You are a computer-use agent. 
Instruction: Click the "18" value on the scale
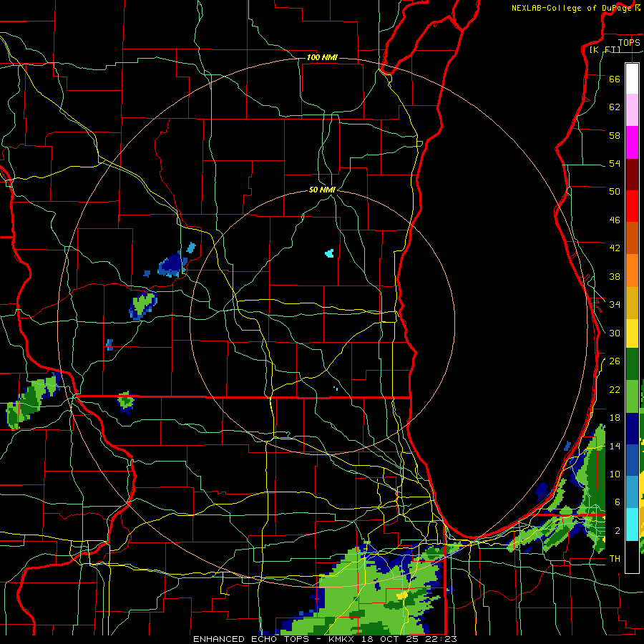click(615, 418)
